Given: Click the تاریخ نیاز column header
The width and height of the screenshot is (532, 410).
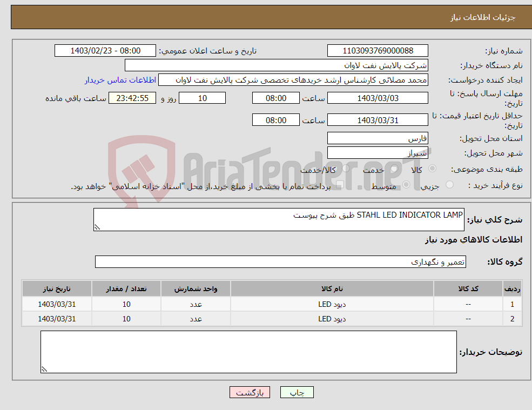Looking at the screenshot, I should (x=57, y=289).
